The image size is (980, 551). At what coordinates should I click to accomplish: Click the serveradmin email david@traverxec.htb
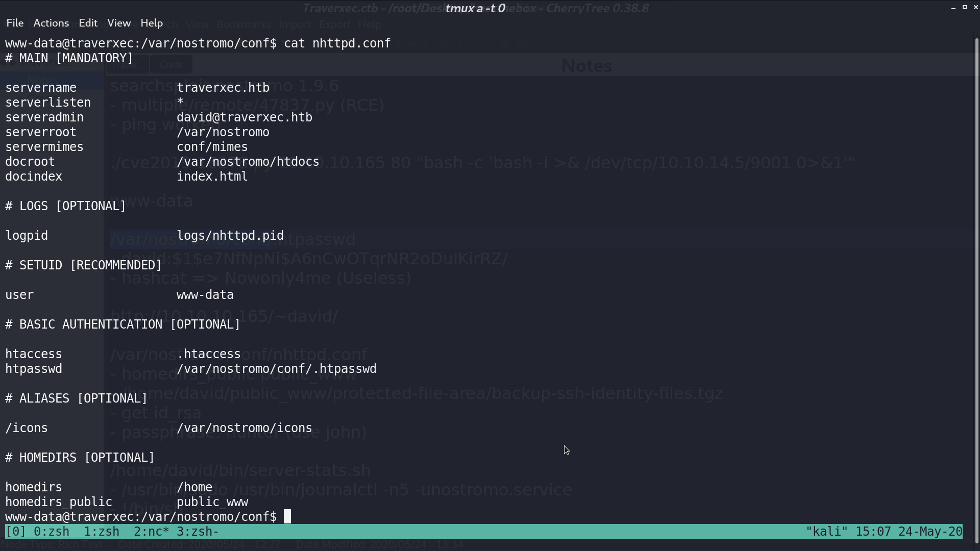[244, 117]
